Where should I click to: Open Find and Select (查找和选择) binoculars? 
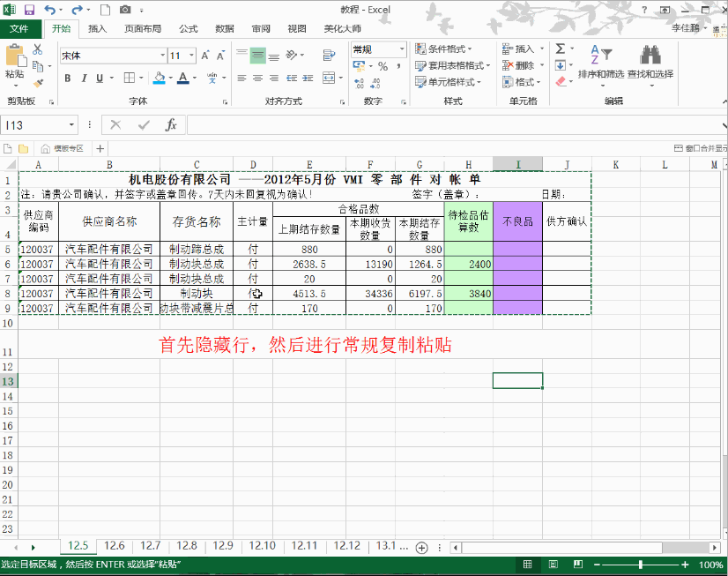pos(650,62)
